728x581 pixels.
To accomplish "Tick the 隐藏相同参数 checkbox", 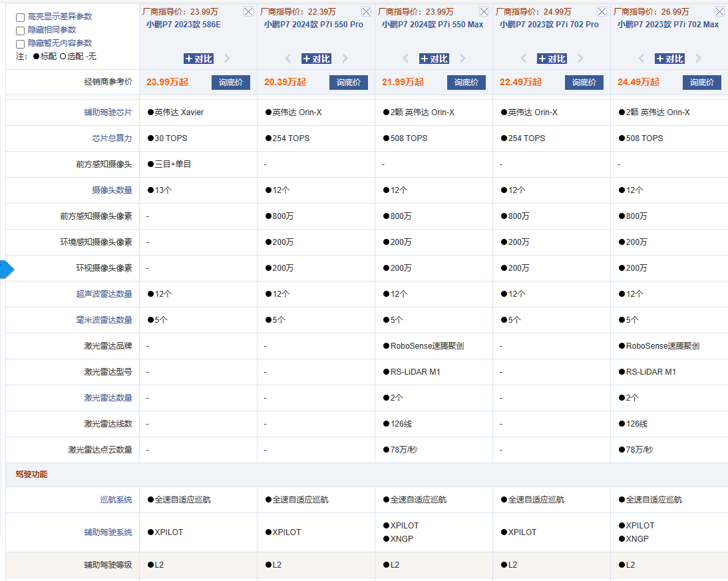I will (x=21, y=31).
